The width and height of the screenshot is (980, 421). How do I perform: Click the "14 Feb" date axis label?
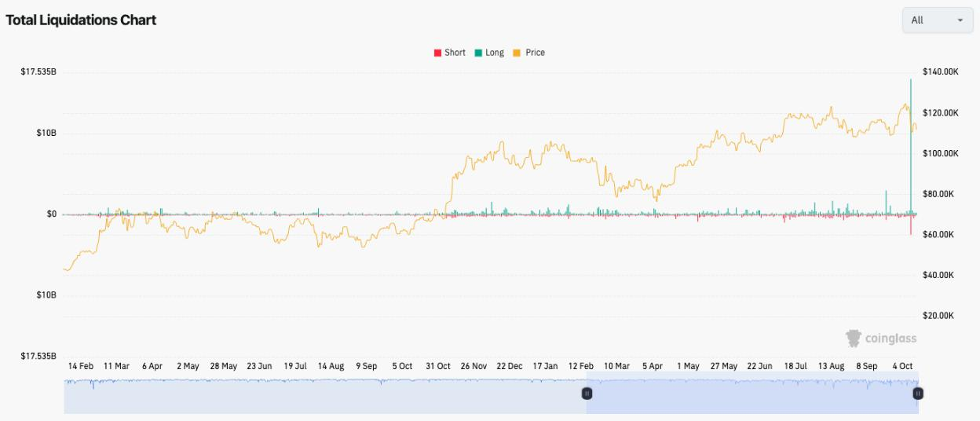[x=81, y=366]
